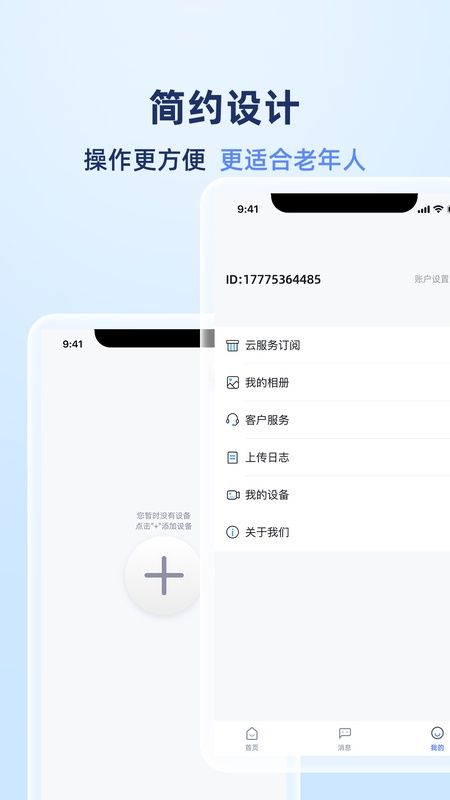The width and height of the screenshot is (450, 800).
Task: Tap the cloud service subscription shop icon
Action: coord(232,345)
